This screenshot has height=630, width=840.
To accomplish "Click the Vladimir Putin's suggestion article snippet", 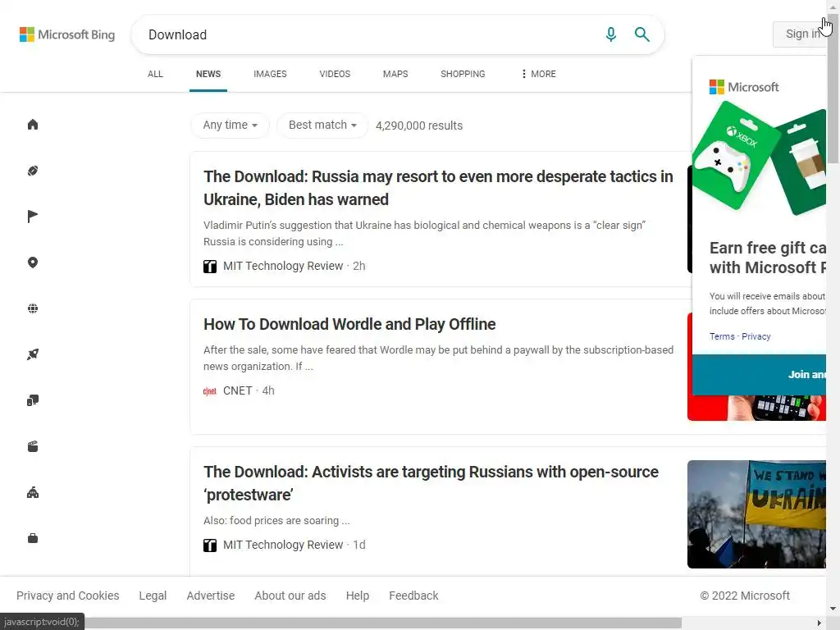I will pos(424,234).
